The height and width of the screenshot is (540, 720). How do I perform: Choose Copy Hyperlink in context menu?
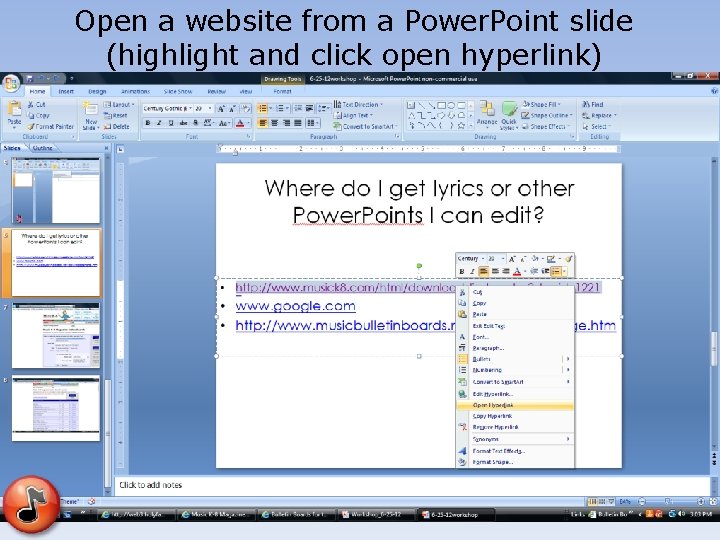(x=515, y=416)
